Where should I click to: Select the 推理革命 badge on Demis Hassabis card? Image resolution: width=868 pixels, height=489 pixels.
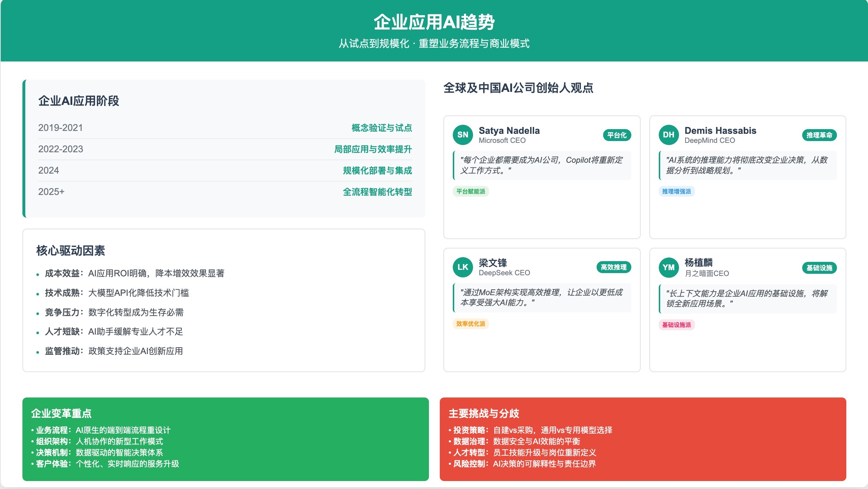[x=819, y=135]
